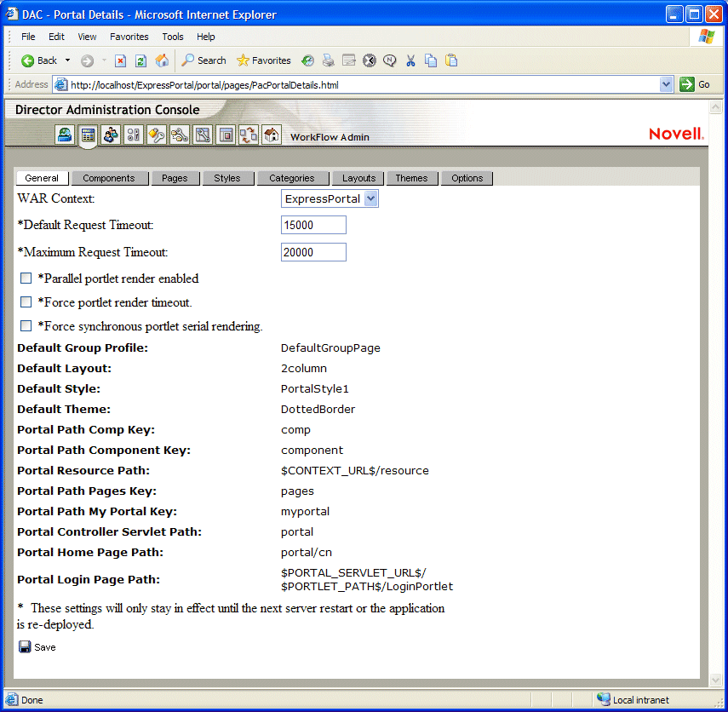Open the Forward history dropdown arrow
Image resolution: width=728 pixels, height=712 pixels.
tap(104, 60)
